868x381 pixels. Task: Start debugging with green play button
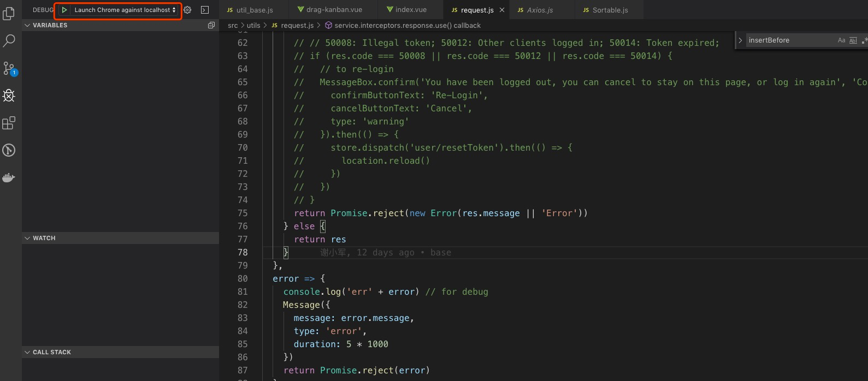64,10
